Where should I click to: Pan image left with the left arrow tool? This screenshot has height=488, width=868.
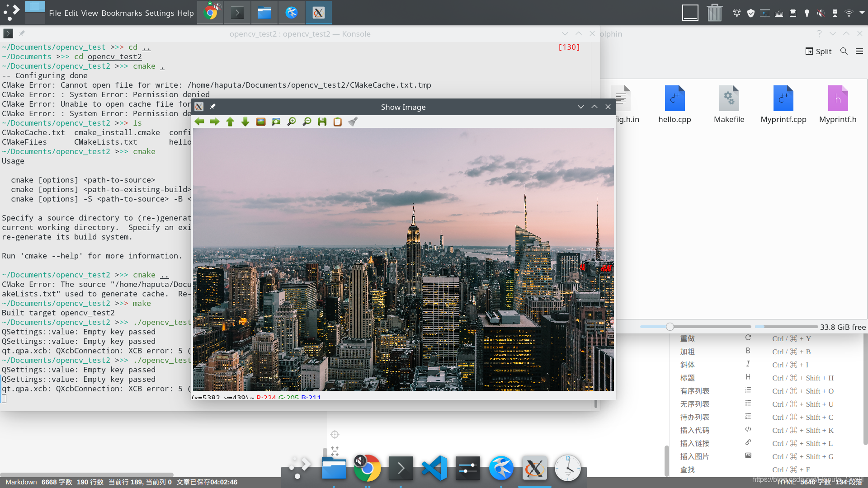pos(199,122)
